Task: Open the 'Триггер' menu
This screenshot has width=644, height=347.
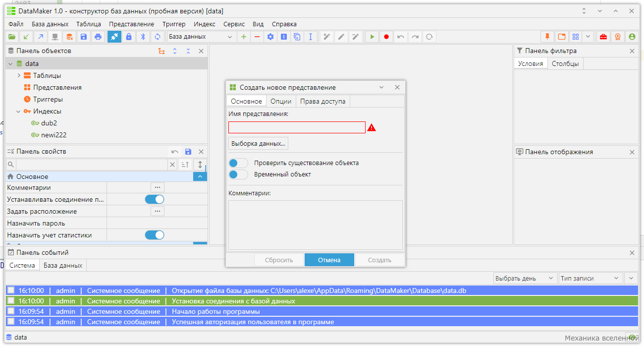Action: [x=174, y=24]
